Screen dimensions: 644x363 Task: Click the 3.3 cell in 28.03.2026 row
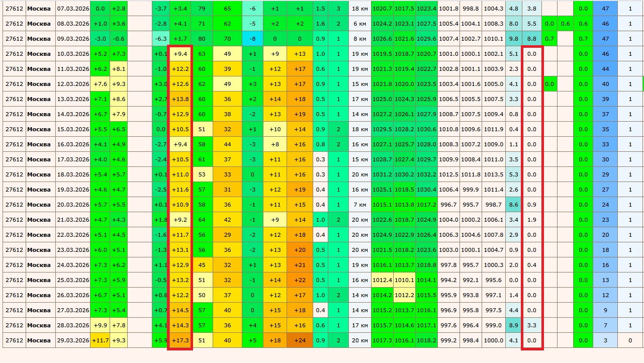click(531, 325)
